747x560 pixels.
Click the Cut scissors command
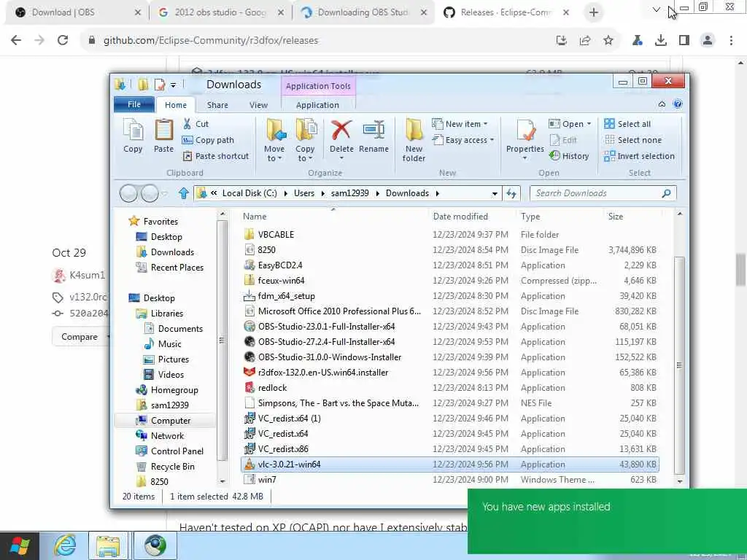196,124
